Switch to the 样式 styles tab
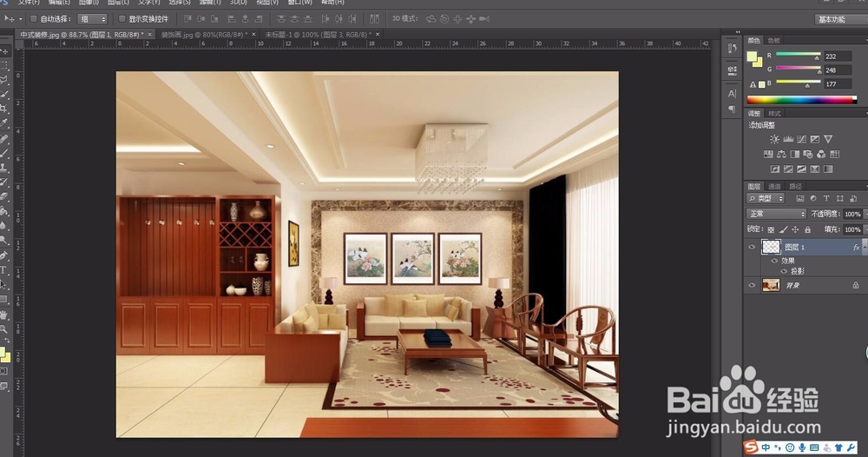This screenshot has height=457, width=868. pyautogui.click(x=774, y=114)
